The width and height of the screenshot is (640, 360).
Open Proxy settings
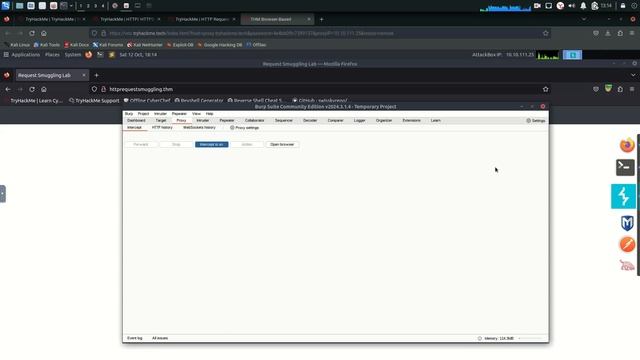[244, 128]
